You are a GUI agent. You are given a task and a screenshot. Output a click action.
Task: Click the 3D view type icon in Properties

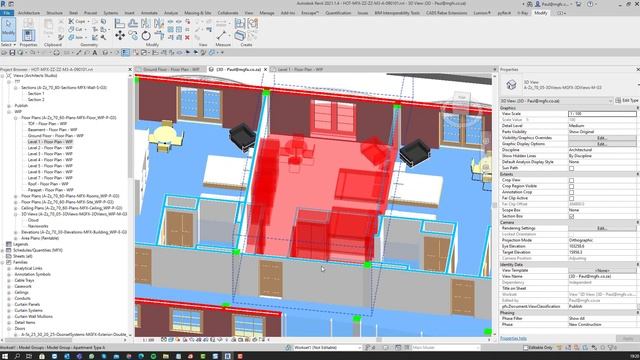point(511,85)
